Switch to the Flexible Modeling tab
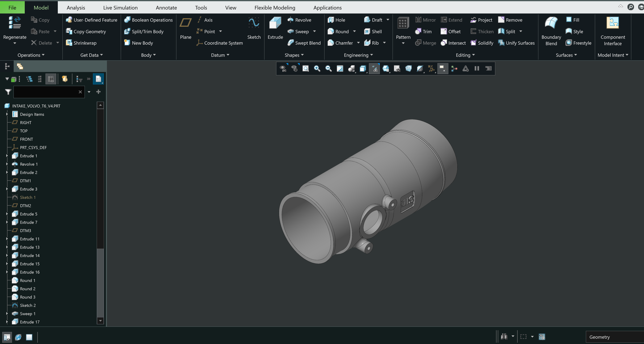This screenshot has width=644, height=344. (275, 7)
